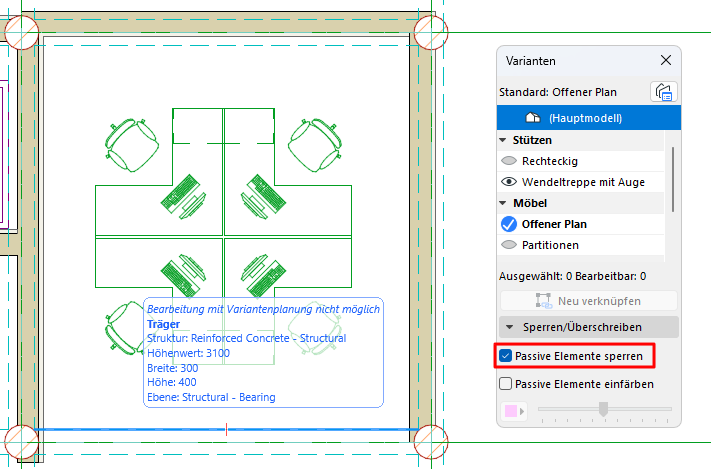Image resolution: width=711 pixels, height=469 pixels.
Task: Hide the Wendeltreppe mit Auge variant
Action: pos(509,182)
